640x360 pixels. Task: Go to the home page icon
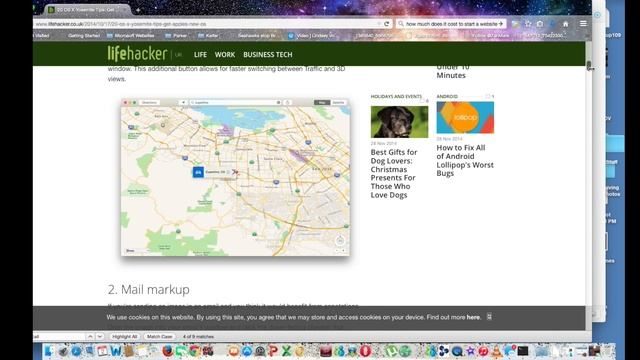pyautogui.click(x=566, y=24)
